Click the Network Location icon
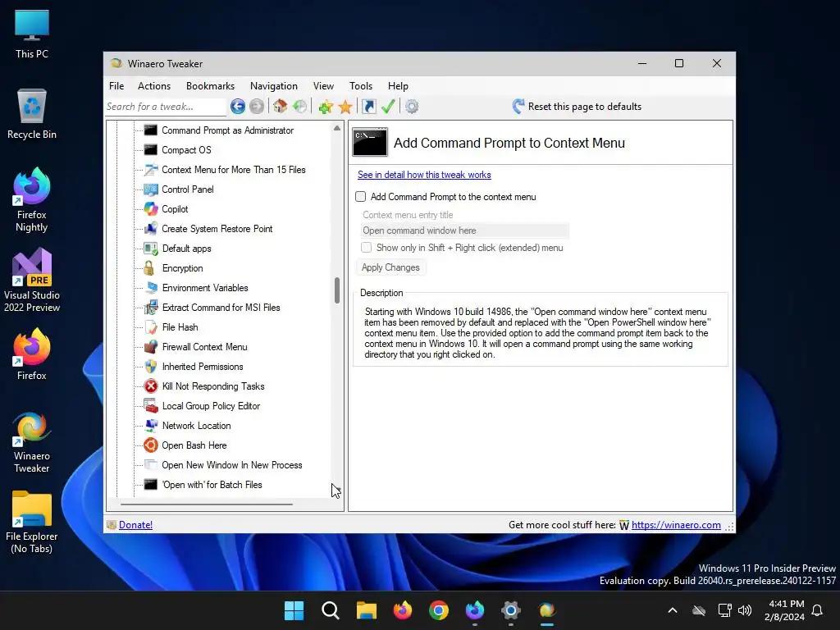Image resolution: width=840 pixels, height=630 pixels. [151, 426]
